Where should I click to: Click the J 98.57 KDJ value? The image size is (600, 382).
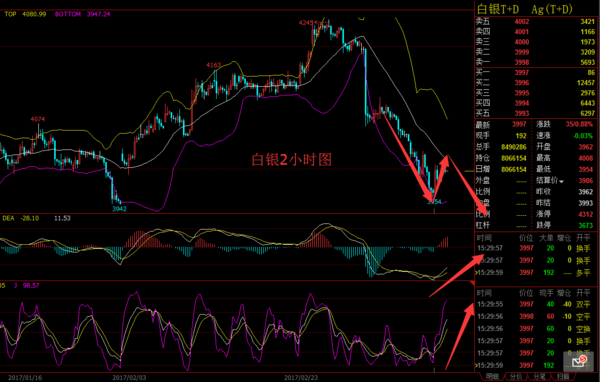point(27,286)
